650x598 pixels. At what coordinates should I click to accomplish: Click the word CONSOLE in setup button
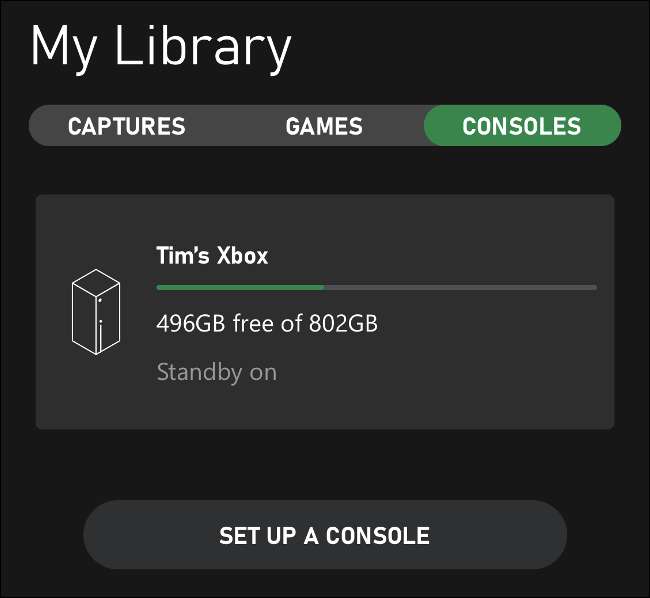click(x=378, y=535)
